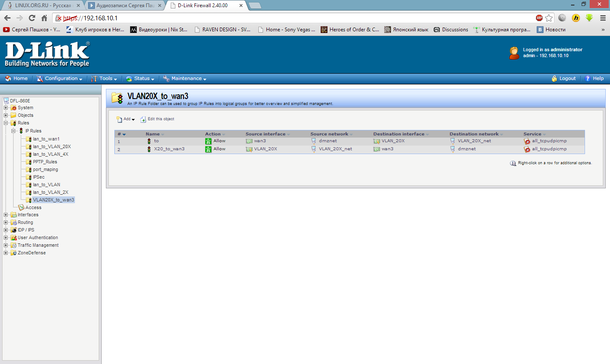Screen dimensions: 610x364
Task: Open the Discussions bookmark
Action: pyautogui.click(x=451, y=30)
